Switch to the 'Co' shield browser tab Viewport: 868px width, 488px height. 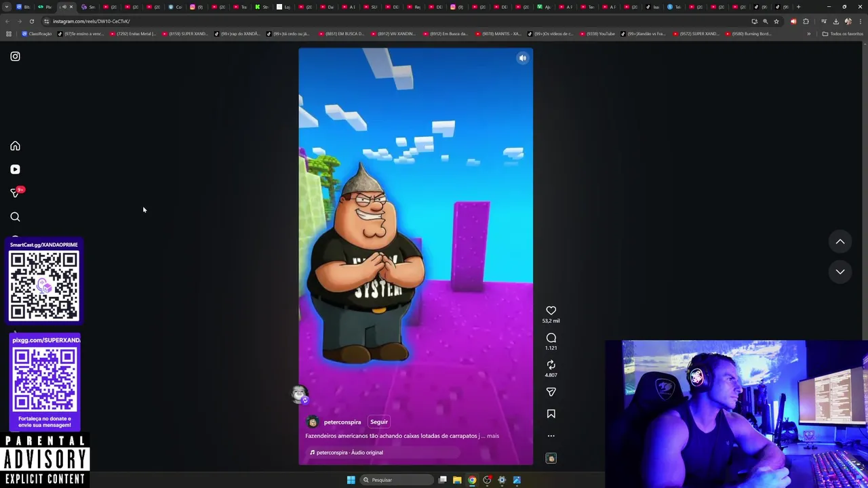click(x=175, y=7)
